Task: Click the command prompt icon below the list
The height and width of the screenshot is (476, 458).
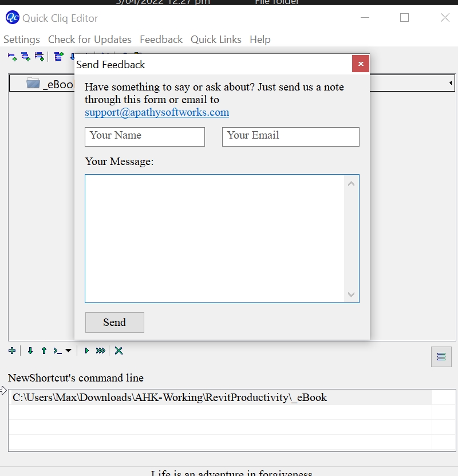Action: (58, 351)
